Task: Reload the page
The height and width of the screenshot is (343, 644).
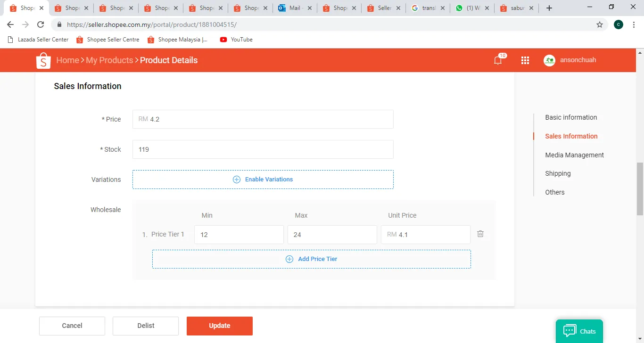Action: (41, 25)
